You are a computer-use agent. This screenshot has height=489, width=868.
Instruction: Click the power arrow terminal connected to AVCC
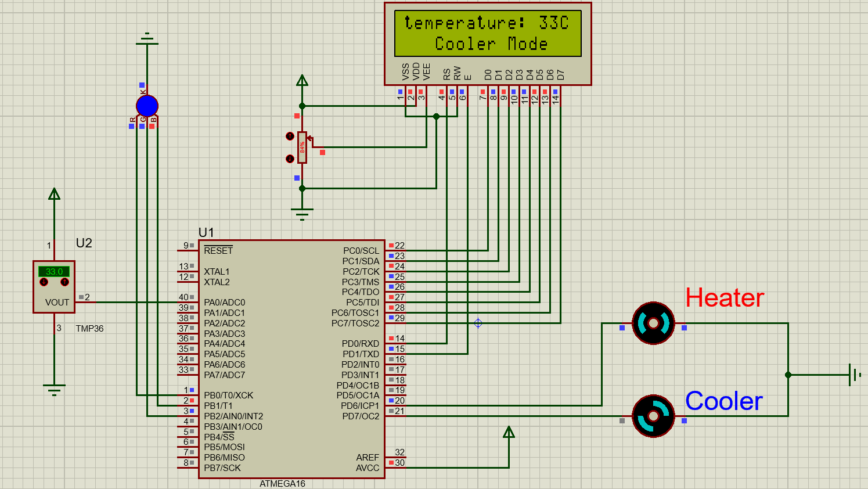click(509, 432)
